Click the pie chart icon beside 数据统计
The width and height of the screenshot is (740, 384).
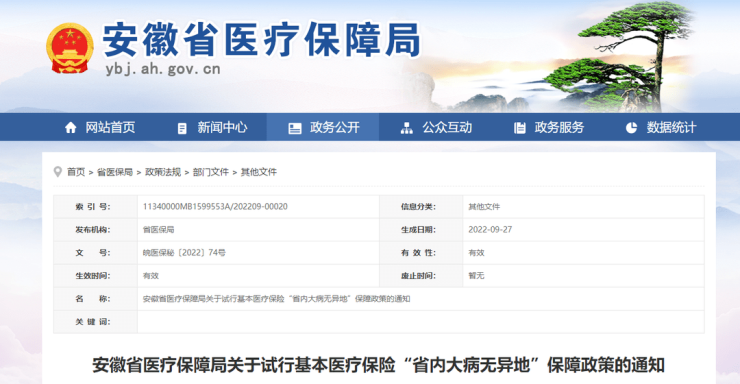[x=631, y=127]
